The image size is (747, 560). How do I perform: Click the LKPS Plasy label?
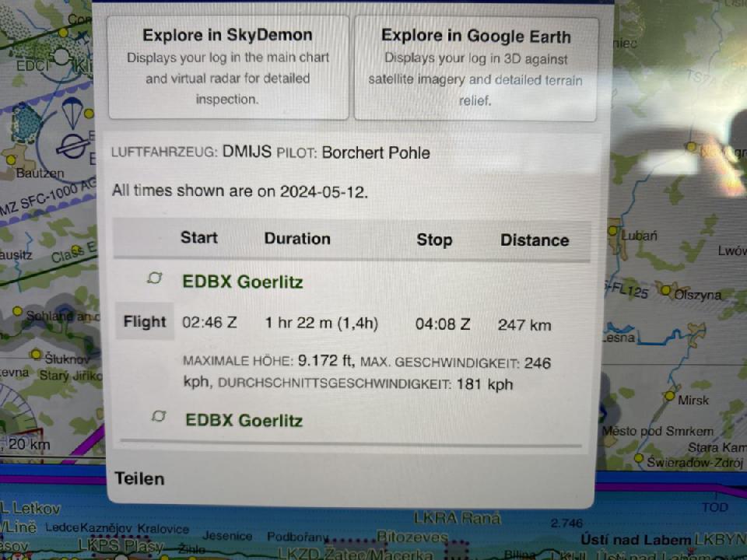click(121, 545)
